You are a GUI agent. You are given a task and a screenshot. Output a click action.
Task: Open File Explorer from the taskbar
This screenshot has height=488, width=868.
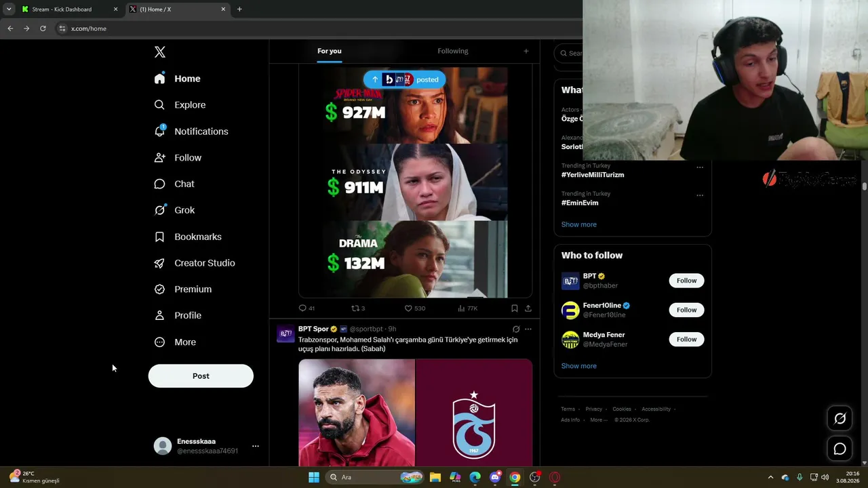[x=435, y=477]
